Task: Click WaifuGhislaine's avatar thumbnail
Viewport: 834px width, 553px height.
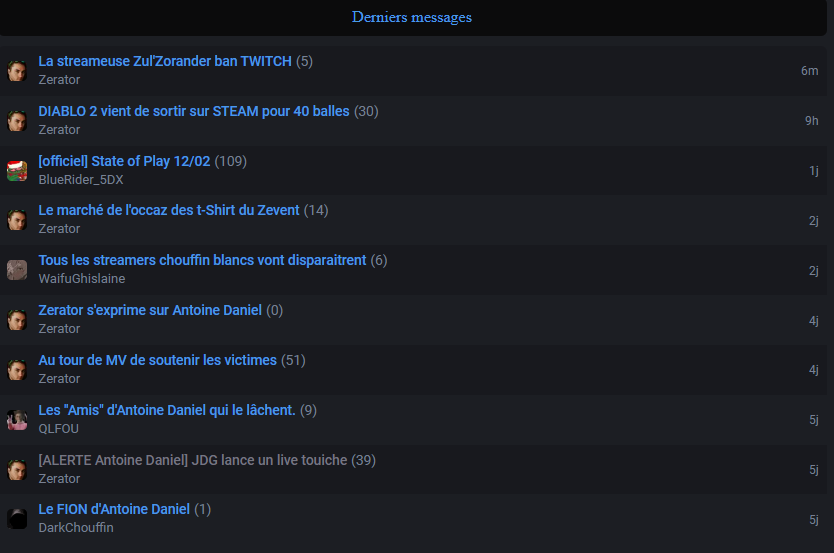Action: pos(17,270)
